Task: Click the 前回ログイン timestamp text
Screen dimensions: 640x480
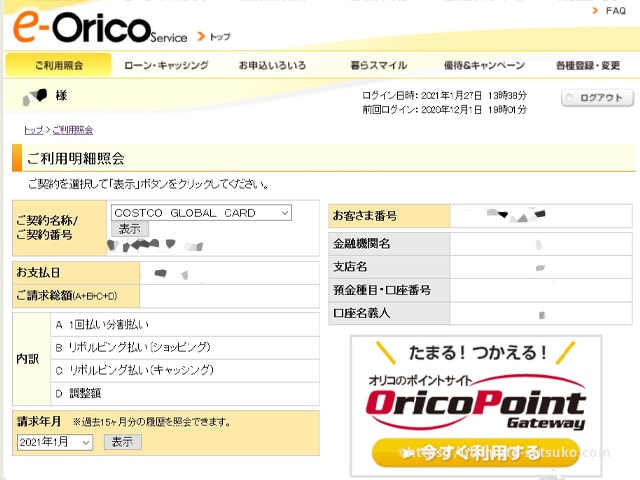Action: pyautogui.click(x=444, y=109)
